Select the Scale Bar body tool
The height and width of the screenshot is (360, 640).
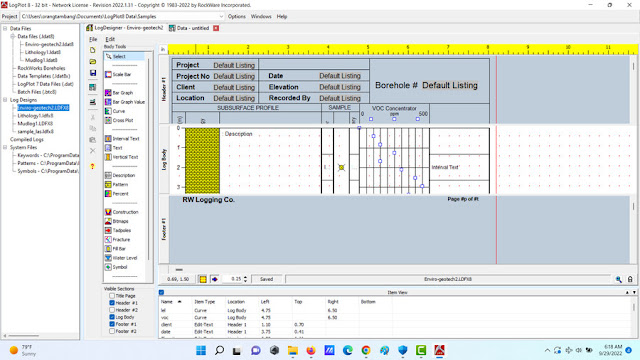[x=118, y=74]
